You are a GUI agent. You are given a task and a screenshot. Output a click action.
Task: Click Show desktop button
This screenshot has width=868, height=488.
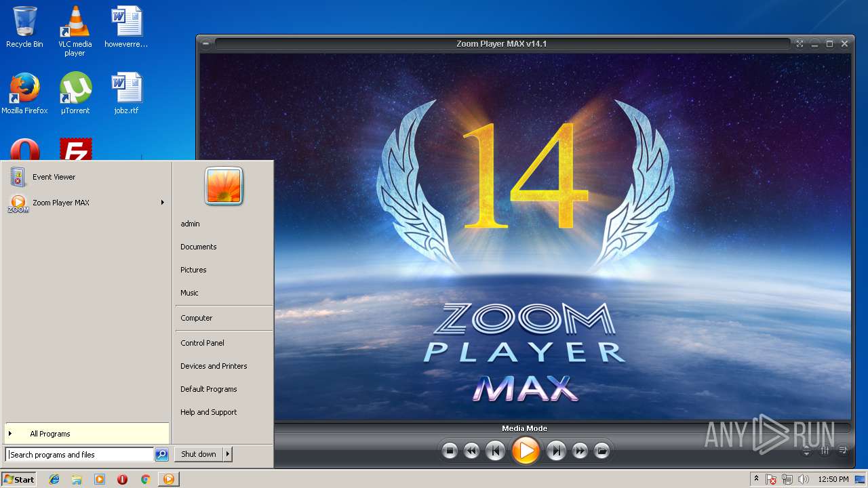[x=861, y=479]
